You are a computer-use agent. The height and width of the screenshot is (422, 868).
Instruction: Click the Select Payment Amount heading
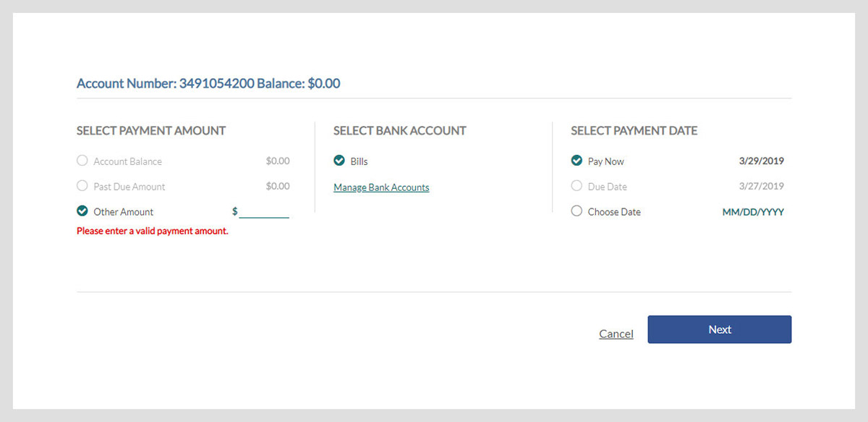point(151,131)
